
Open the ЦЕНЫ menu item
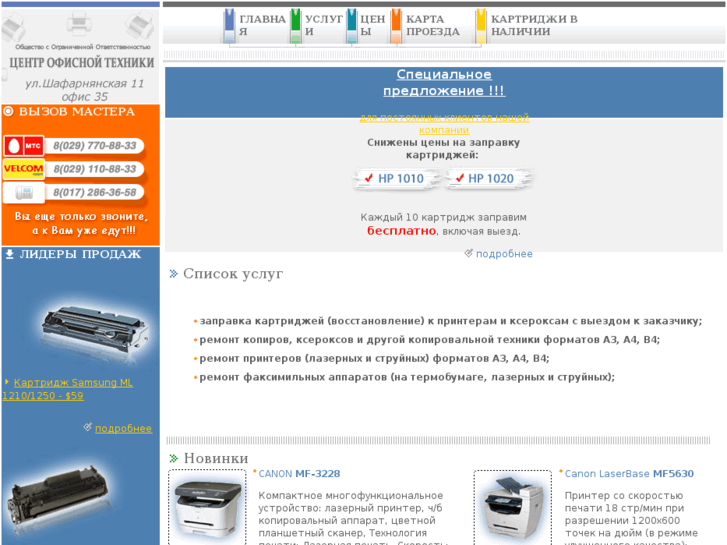click(x=372, y=26)
